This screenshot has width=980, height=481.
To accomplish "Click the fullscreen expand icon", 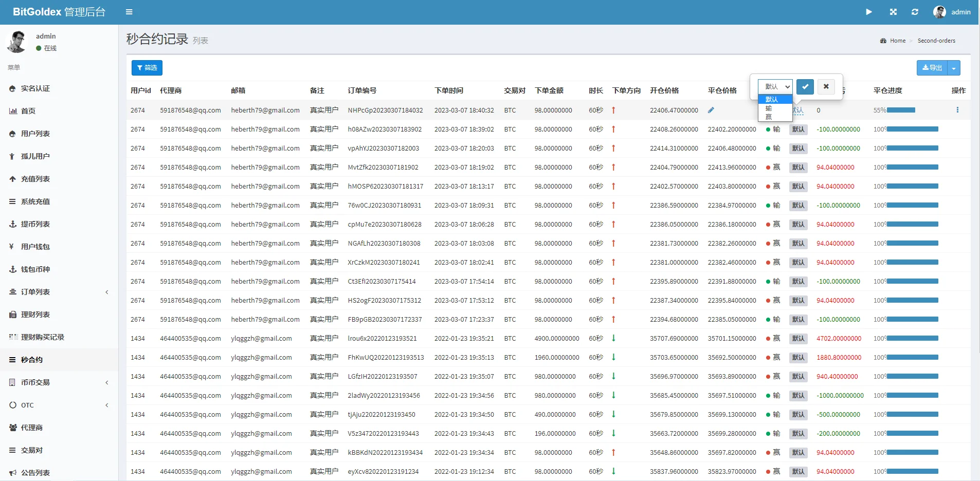I will pos(893,12).
